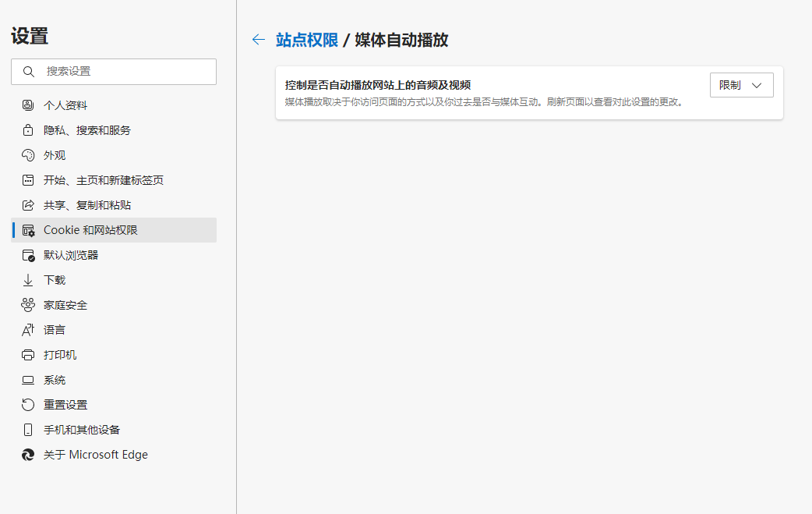Click the 关于 Microsoft Edge icon

point(29,454)
